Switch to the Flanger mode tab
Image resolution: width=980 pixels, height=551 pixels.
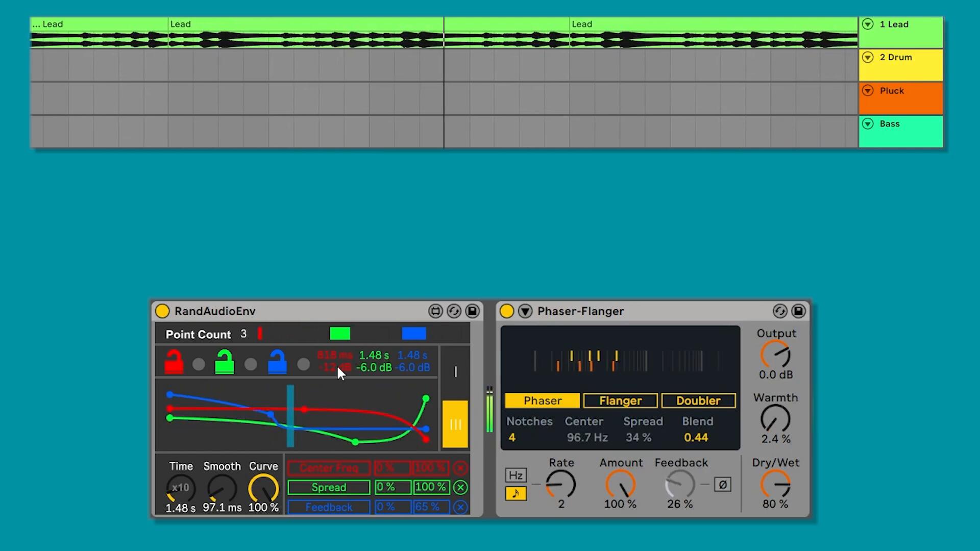[620, 400]
